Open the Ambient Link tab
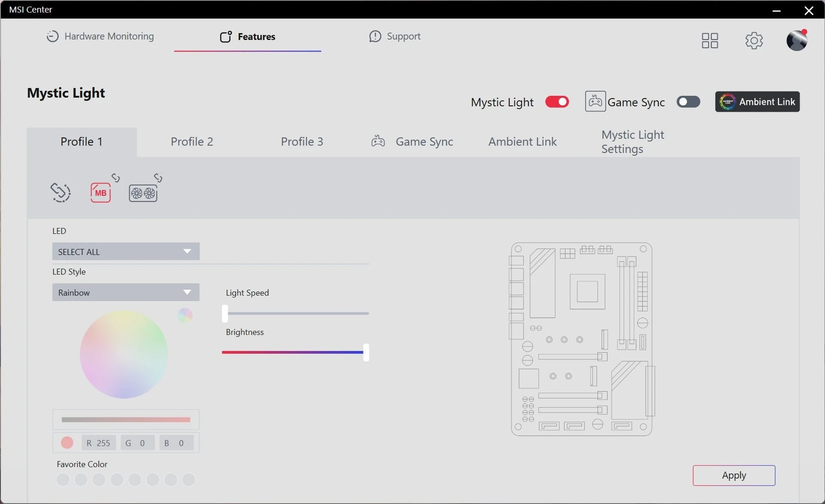 pyautogui.click(x=522, y=142)
